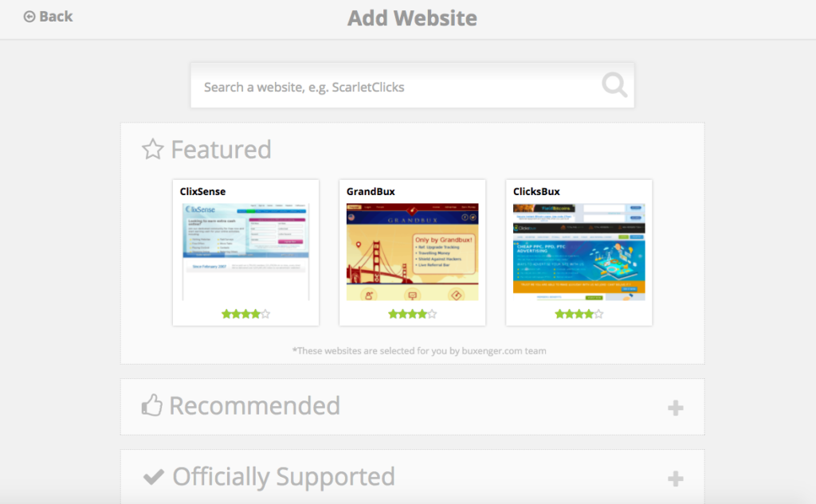The width and height of the screenshot is (816, 504).
Task: Expand the Recommended section with plus
Action: [x=676, y=408]
